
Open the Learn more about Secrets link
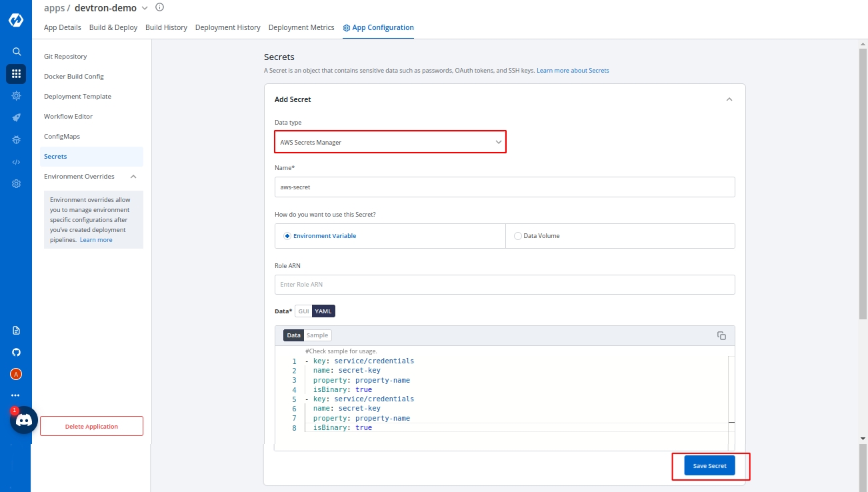(x=572, y=71)
